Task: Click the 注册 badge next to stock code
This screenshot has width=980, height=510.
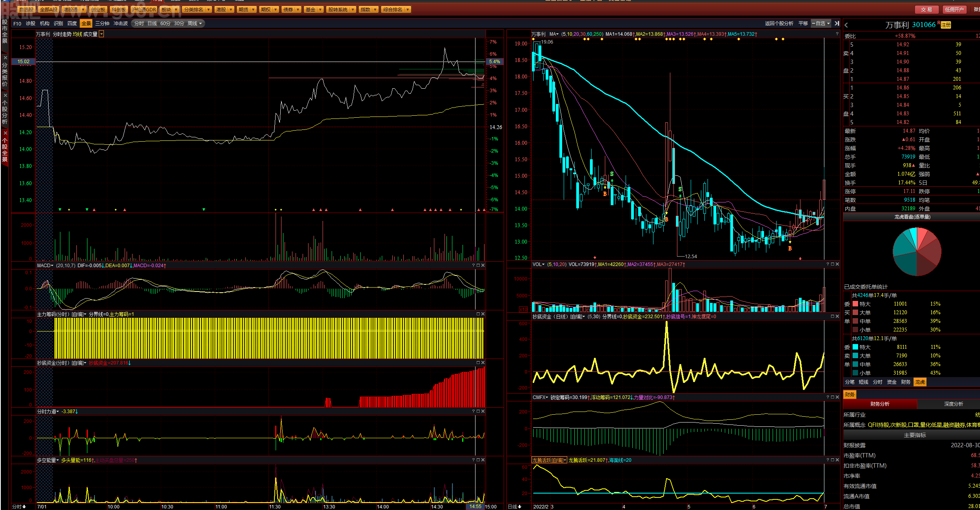Action: (x=946, y=25)
